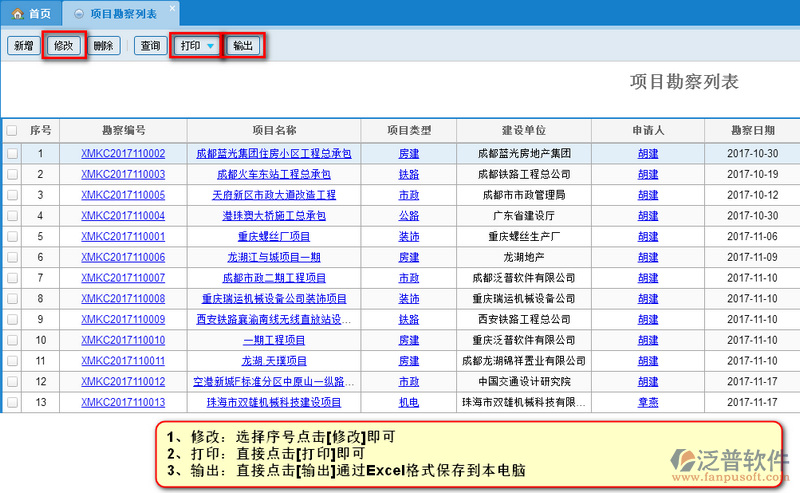Close the 项目勘察列表 tab
This screenshot has width=800, height=493.
(171, 9)
